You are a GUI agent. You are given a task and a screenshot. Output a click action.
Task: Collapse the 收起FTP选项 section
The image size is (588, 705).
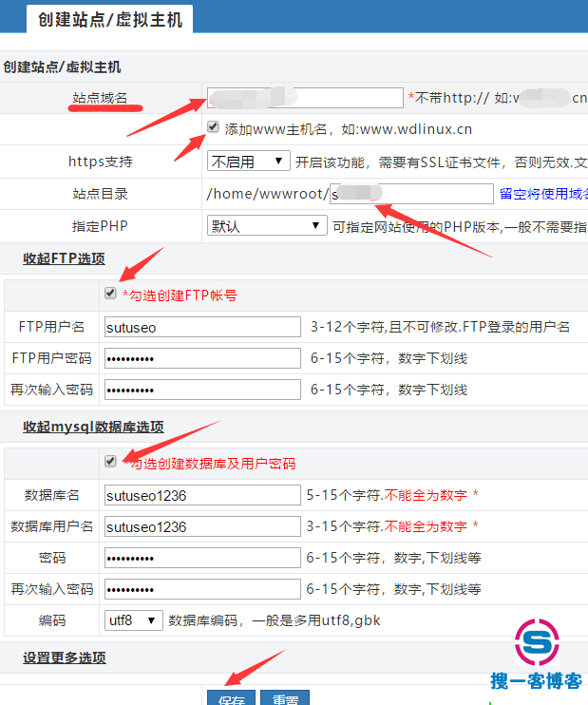coord(64,259)
